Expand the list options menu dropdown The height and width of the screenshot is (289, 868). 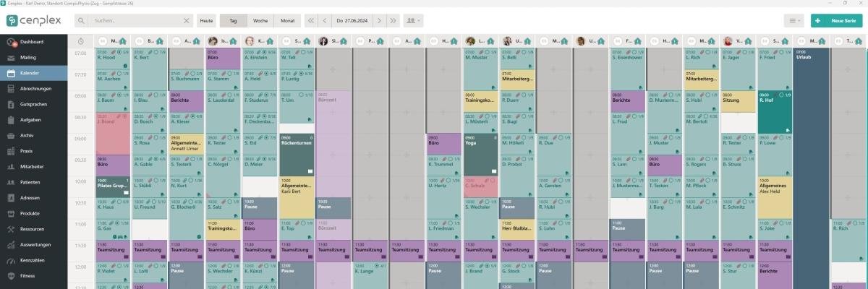pos(794,21)
